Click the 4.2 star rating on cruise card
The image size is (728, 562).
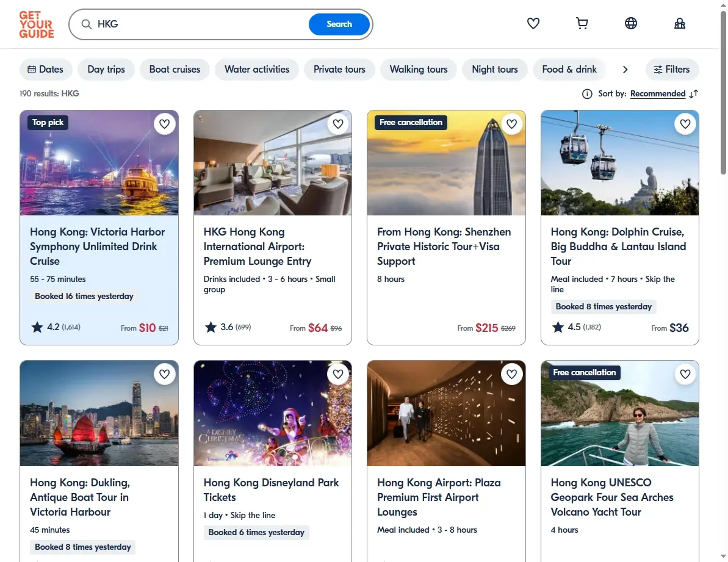(56, 327)
